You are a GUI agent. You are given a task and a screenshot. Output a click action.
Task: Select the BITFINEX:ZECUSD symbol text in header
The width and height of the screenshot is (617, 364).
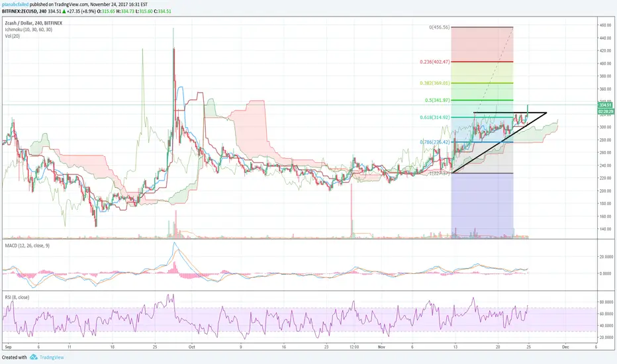[x=19, y=11]
